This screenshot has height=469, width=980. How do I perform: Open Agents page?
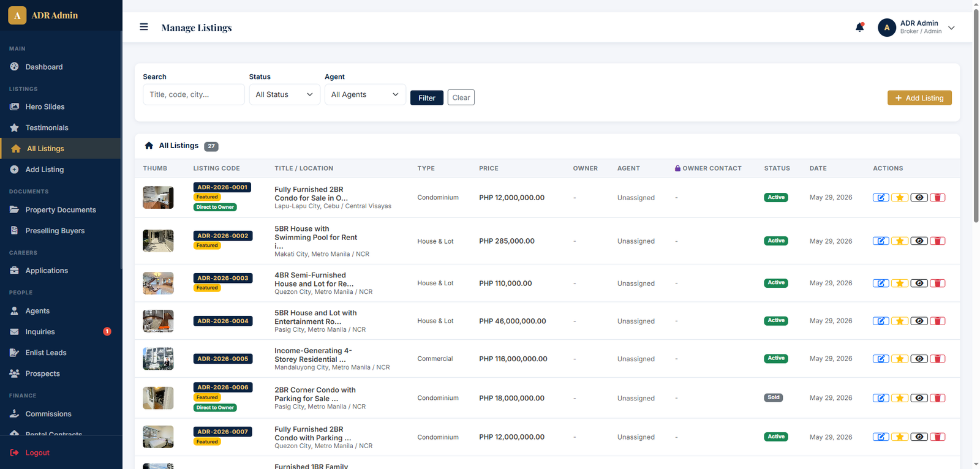pyautogui.click(x=61, y=311)
